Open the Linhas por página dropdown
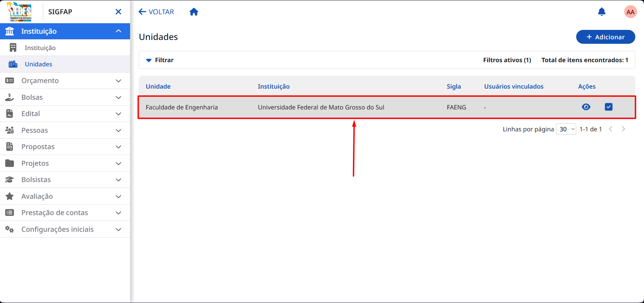 tap(566, 129)
